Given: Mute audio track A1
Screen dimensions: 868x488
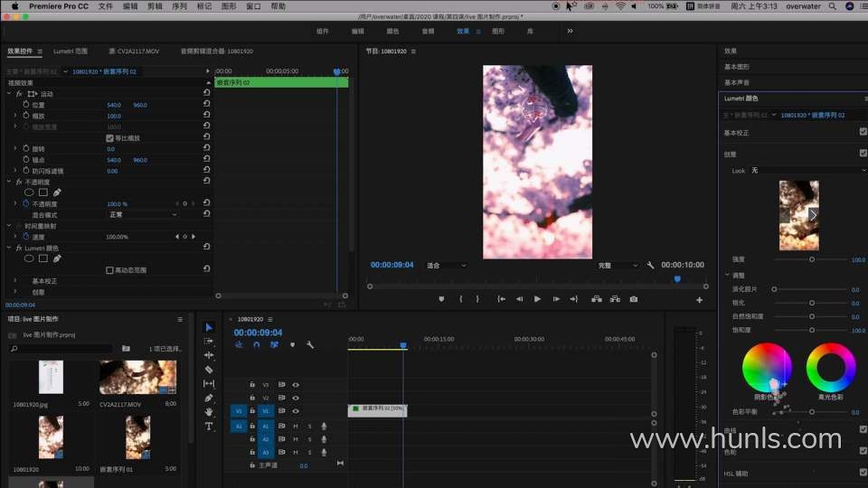Looking at the screenshot, I should click(x=296, y=426).
